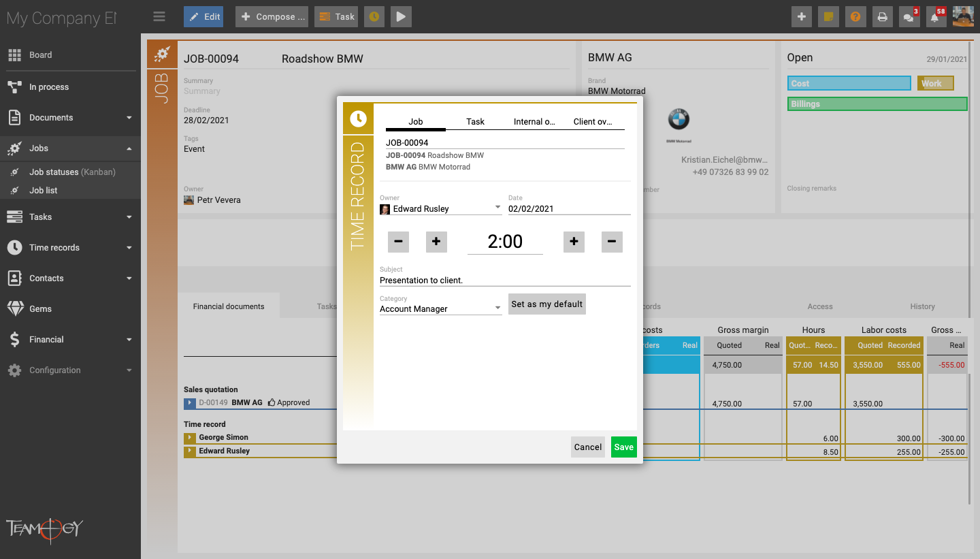Select the Client ov… tab in dialog
Image resolution: width=980 pixels, height=559 pixels.
click(593, 122)
